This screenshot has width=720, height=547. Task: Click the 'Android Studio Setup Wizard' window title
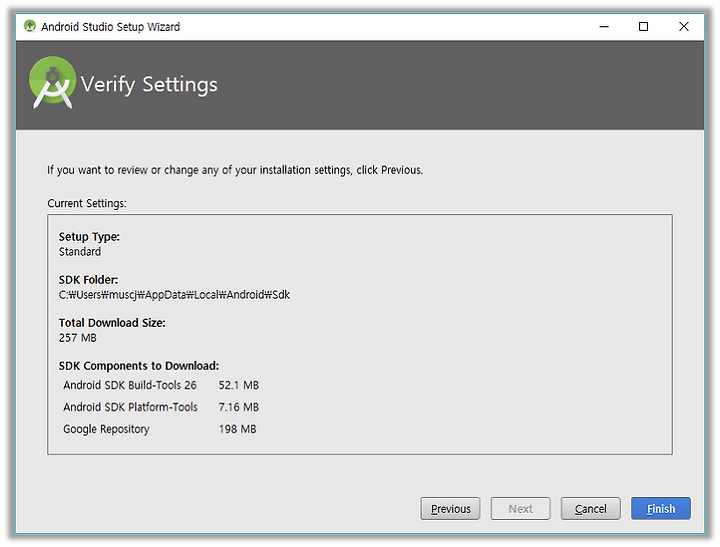pos(110,27)
